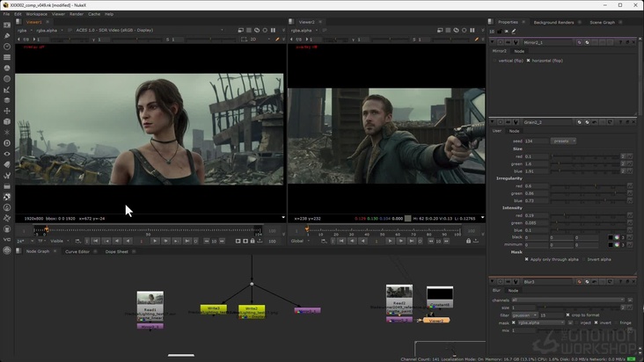Open the Workspace menu
The width and height of the screenshot is (644, 362).
[x=36, y=14]
